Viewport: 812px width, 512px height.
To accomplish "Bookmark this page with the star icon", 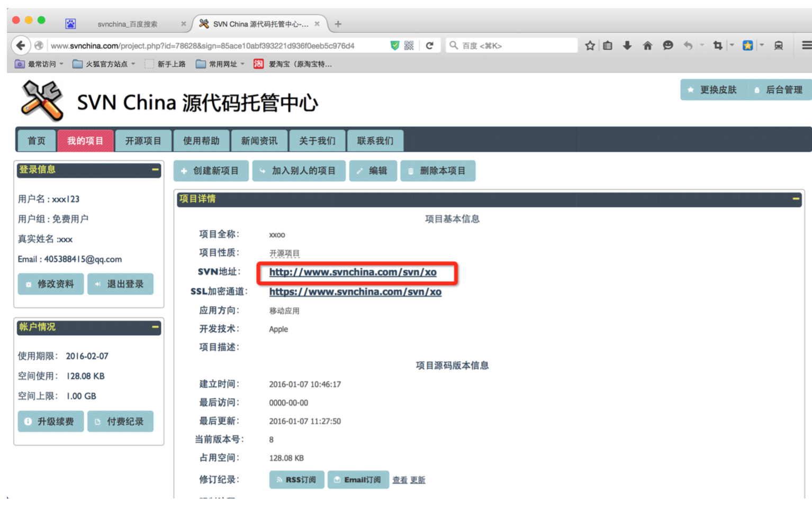I will [x=590, y=45].
